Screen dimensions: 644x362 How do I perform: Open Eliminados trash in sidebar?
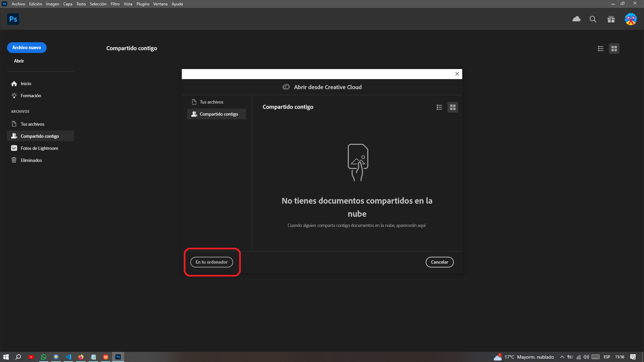point(31,160)
